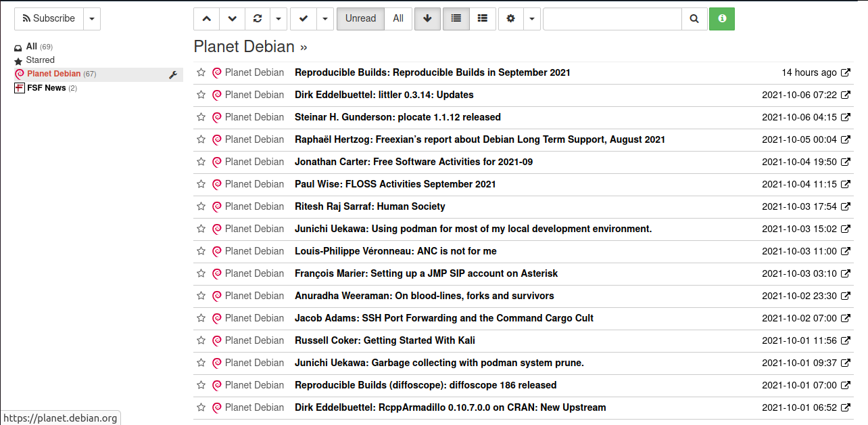Open Jonathan Carter article external icon
868x425 pixels.
[x=845, y=162]
